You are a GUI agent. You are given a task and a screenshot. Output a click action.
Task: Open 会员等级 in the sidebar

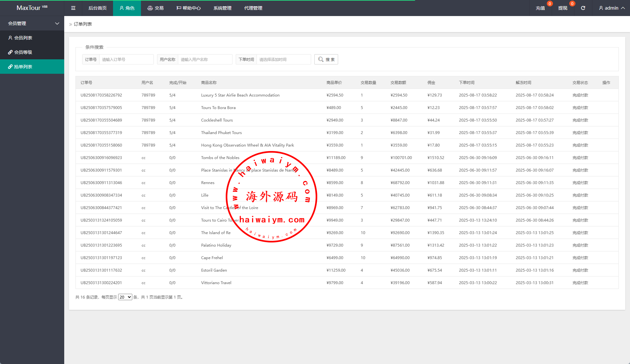coord(23,52)
